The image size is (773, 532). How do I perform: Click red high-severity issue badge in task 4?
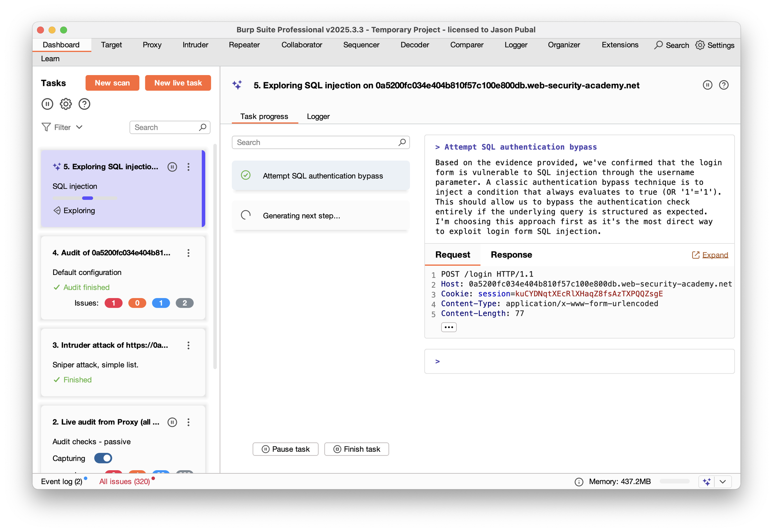point(113,303)
